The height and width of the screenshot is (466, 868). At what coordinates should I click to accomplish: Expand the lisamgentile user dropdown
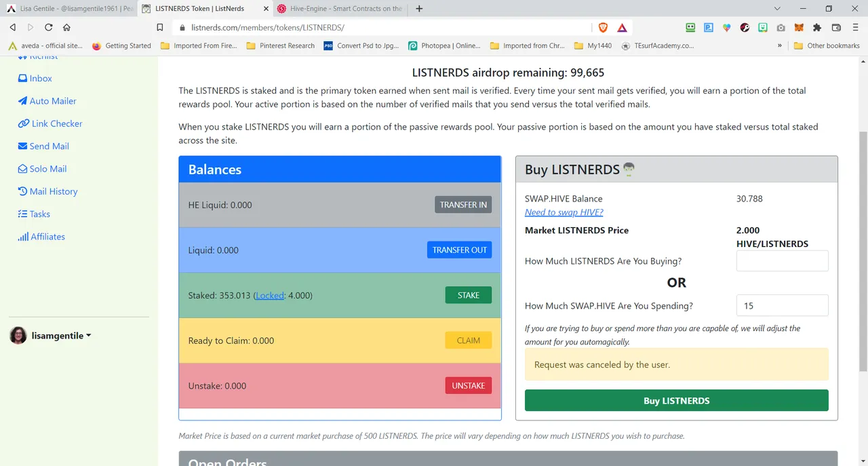(x=62, y=336)
